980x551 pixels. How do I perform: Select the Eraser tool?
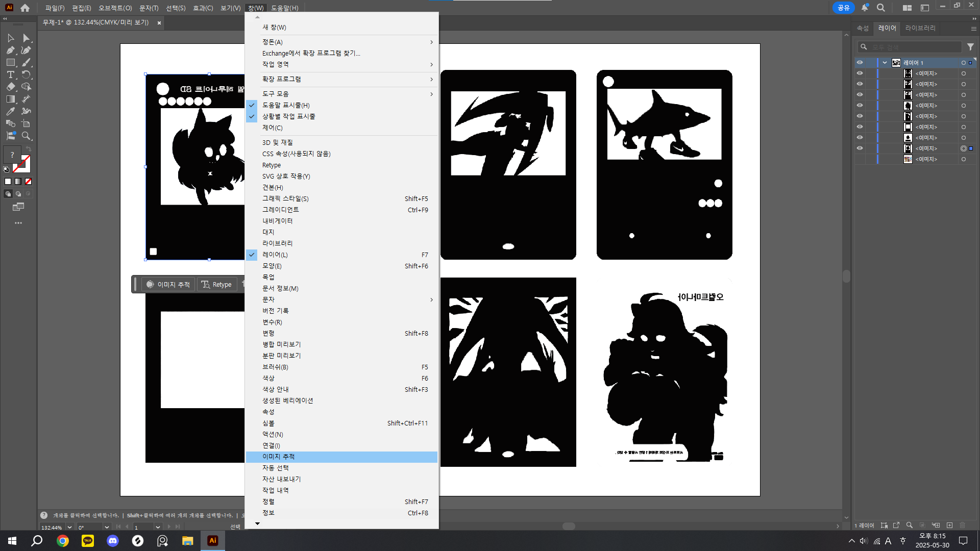[x=10, y=87]
